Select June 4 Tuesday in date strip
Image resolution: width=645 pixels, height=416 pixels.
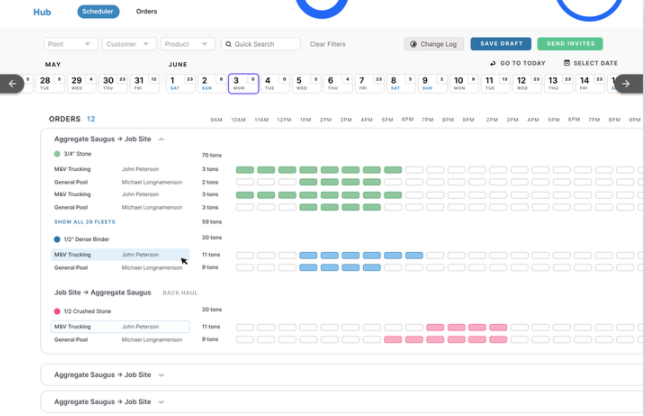click(275, 84)
